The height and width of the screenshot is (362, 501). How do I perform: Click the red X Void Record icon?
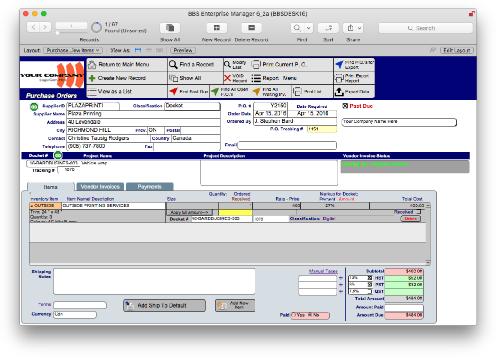tap(227, 78)
